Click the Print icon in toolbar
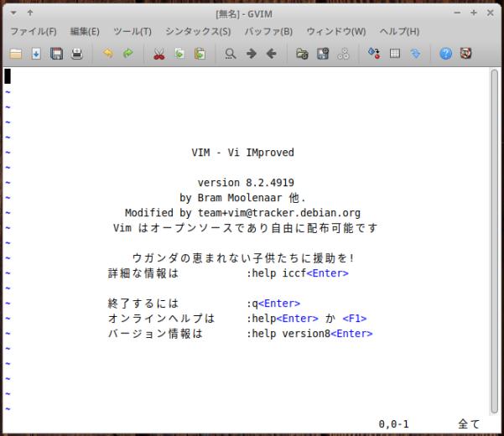 click(x=77, y=54)
